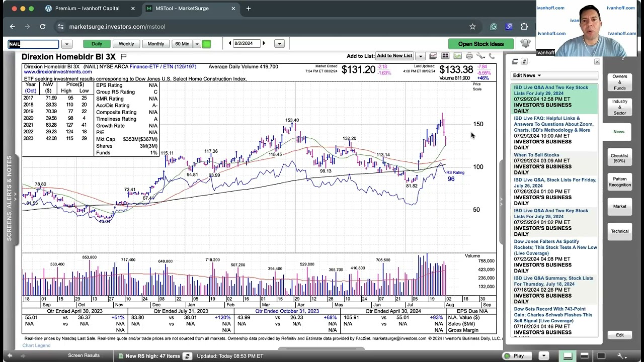Open Chrome extensions puzzle icon

tap(524, 27)
